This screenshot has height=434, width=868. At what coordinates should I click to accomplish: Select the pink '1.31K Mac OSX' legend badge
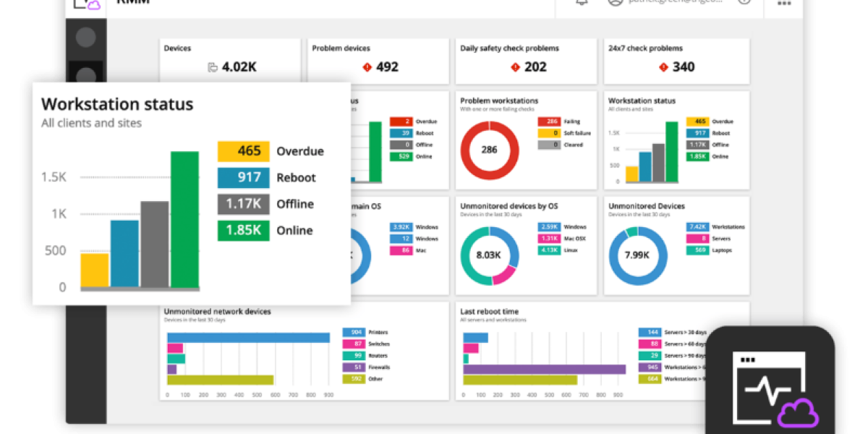550,239
